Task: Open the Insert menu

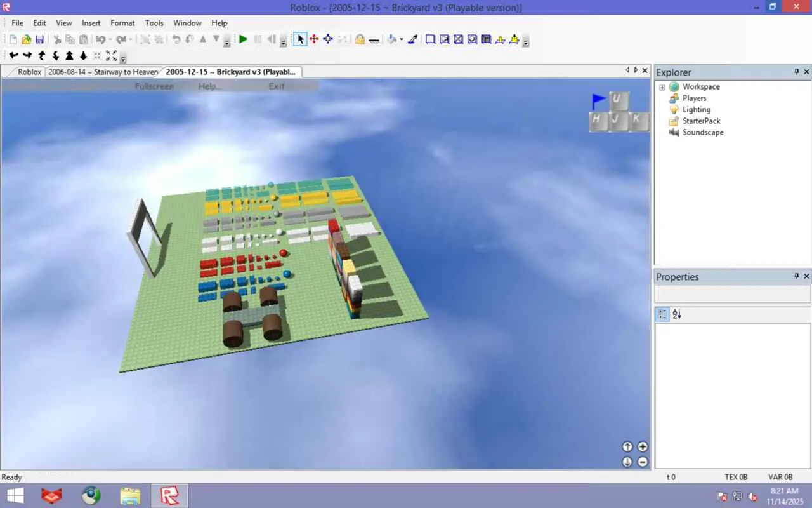Action: click(91, 23)
